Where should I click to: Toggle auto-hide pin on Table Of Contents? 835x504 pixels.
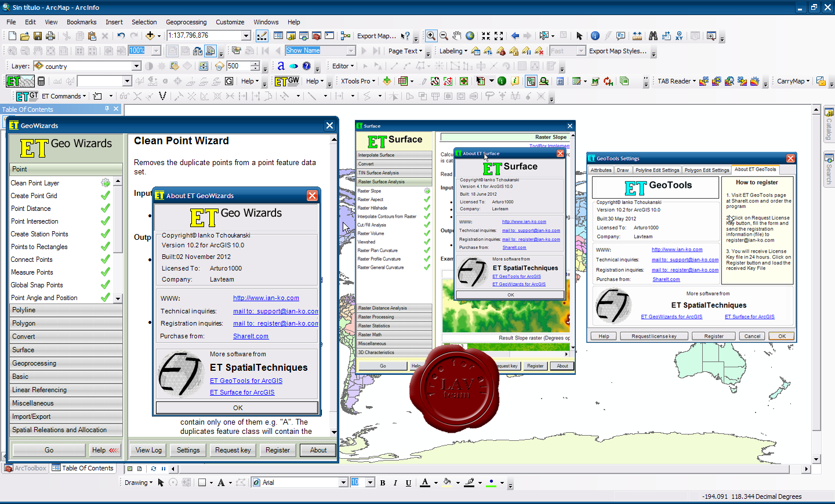pyautogui.click(x=107, y=109)
